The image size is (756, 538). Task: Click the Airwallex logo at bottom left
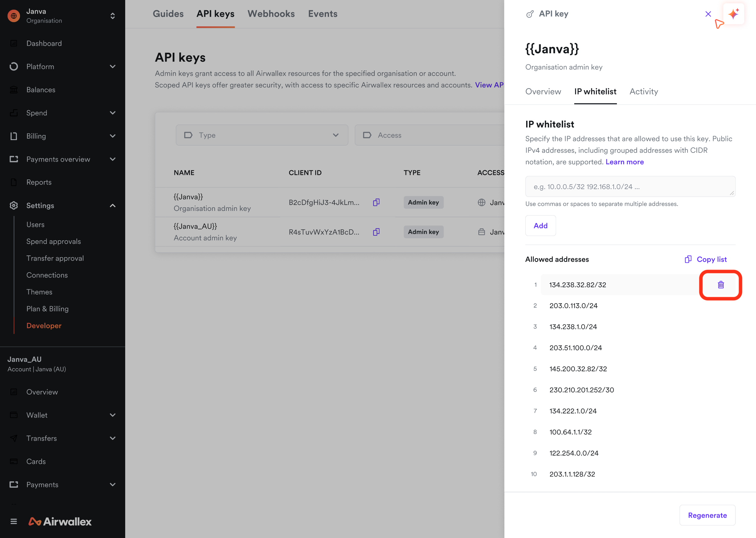60,521
